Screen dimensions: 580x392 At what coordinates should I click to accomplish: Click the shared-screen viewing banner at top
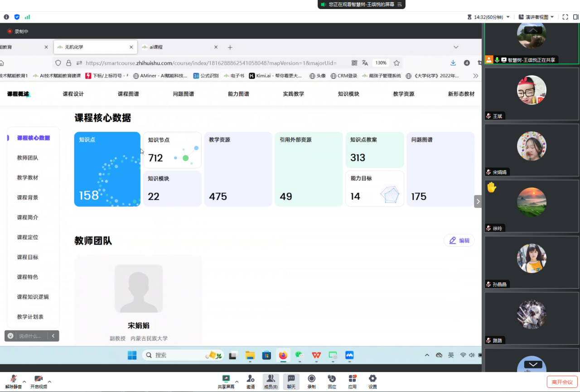[x=361, y=4]
